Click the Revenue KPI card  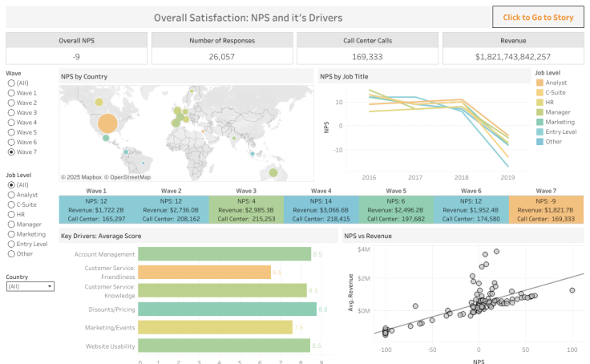[x=513, y=49]
